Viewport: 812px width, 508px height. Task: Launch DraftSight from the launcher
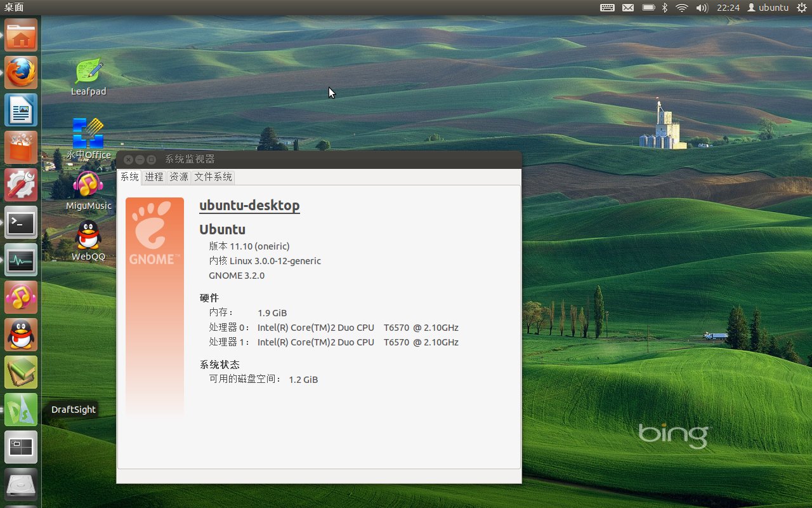tap(21, 410)
